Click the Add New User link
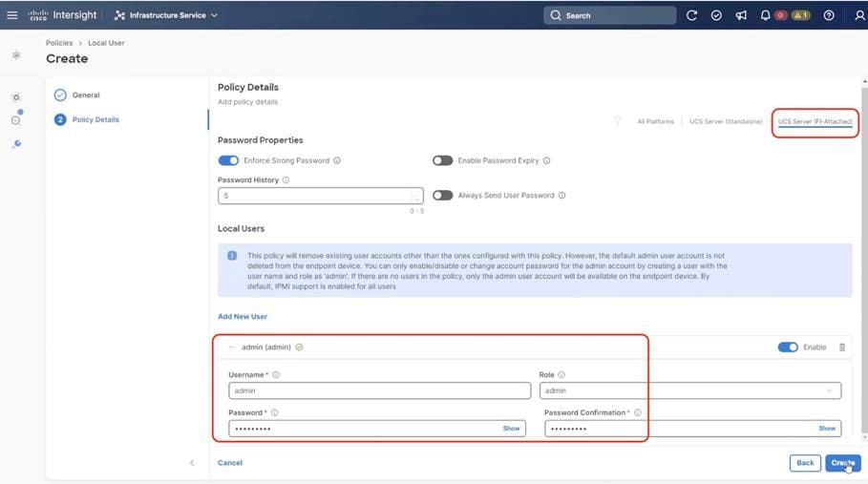This screenshot has height=484, width=868. point(243,316)
